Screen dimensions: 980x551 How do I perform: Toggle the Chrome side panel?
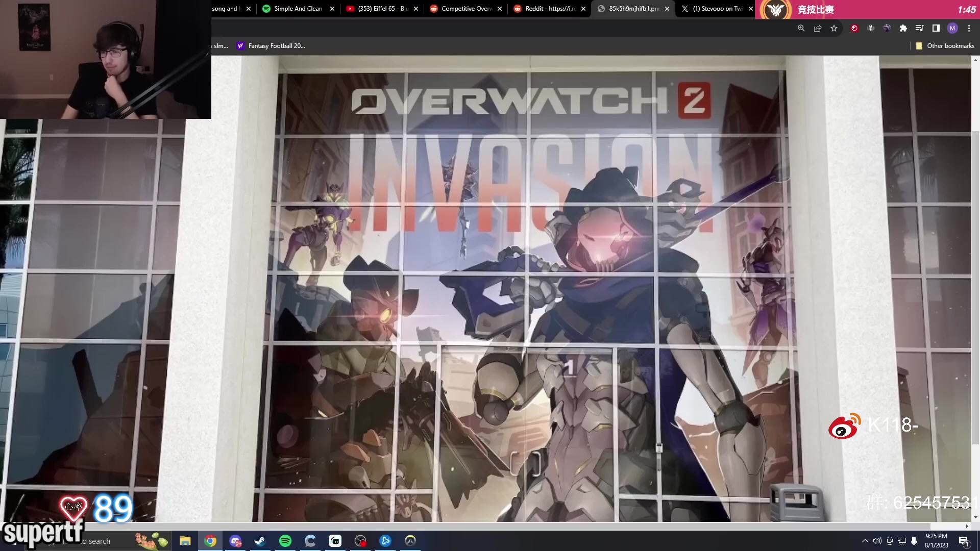click(x=936, y=29)
